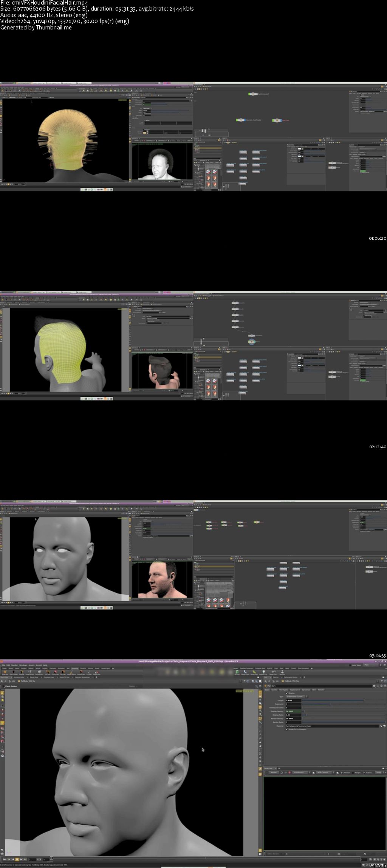Toggle the Relight checkbox in Render View

click(x=353, y=772)
